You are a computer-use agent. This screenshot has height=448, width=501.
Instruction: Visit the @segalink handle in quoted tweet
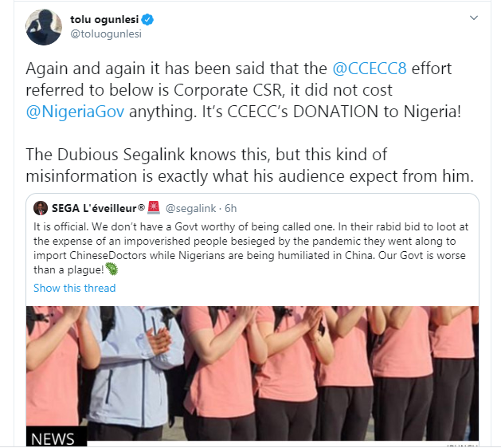coord(190,209)
